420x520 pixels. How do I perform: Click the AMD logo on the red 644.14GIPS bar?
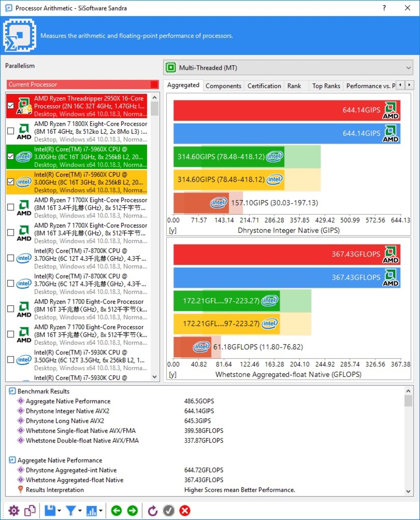point(391,110)
